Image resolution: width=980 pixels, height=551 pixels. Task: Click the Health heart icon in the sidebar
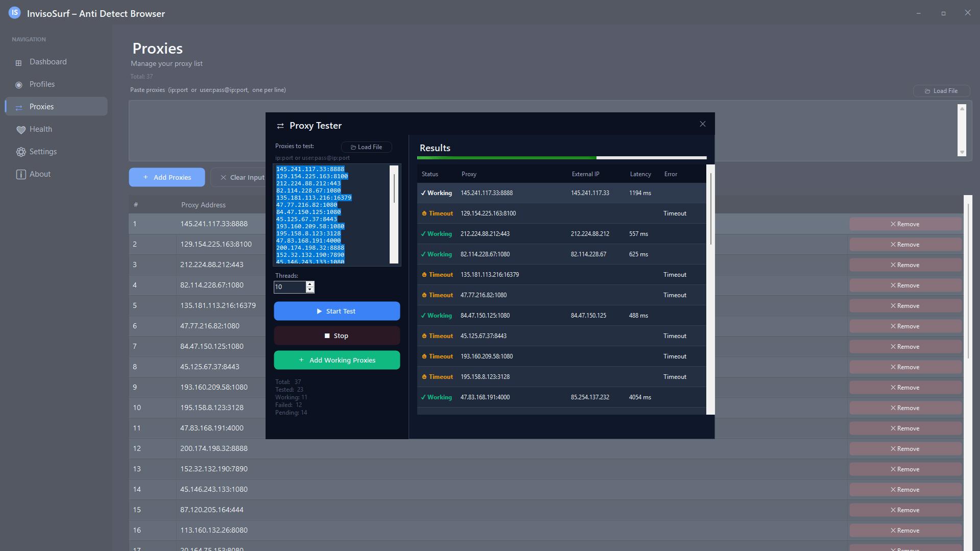(x=20, y=130)
